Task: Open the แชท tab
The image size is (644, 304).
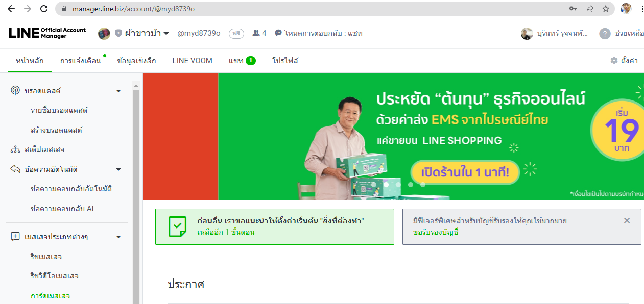Action: pyautogui.click(x=242, y=61)
